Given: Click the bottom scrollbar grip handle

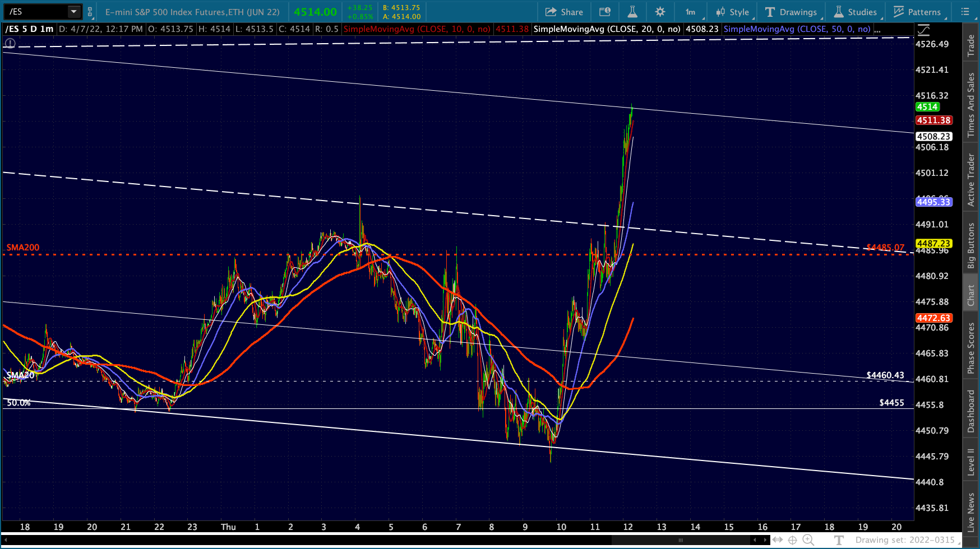Looking at the screenshot, I should point(681,540).
